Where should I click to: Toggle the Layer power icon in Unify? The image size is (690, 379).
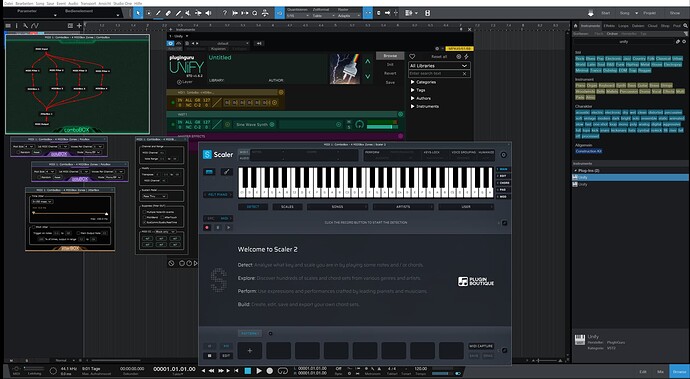(179, 82)
